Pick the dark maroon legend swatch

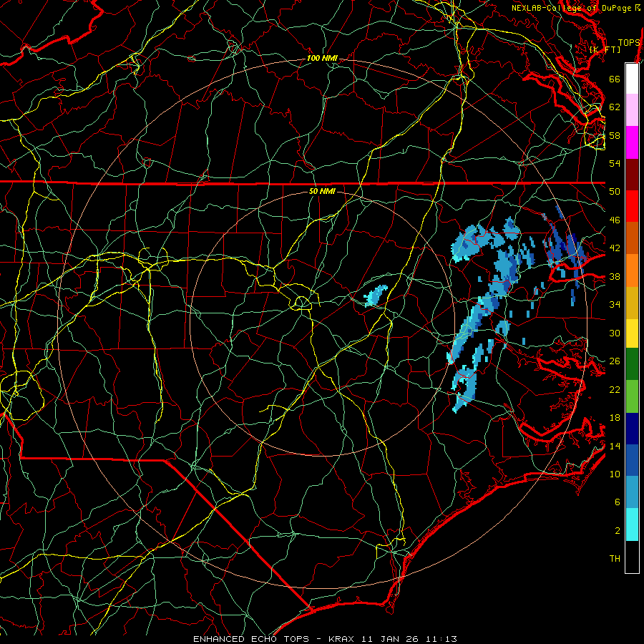click(632, 175)
